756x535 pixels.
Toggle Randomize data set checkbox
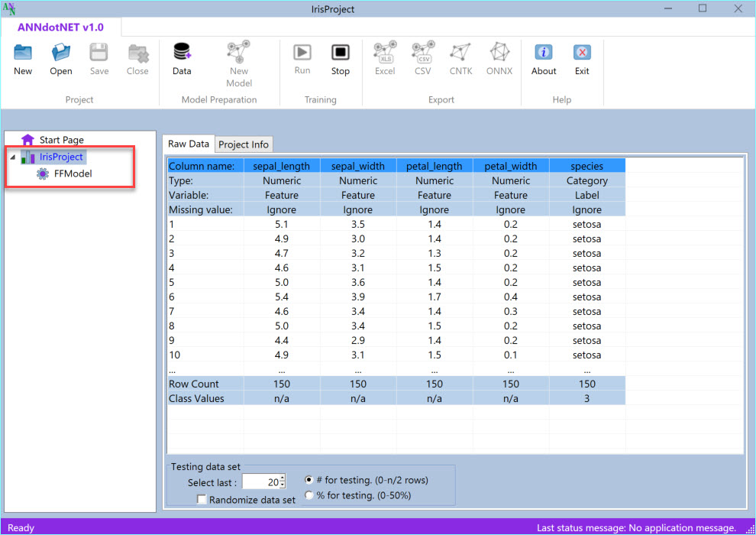pos(202,499)
